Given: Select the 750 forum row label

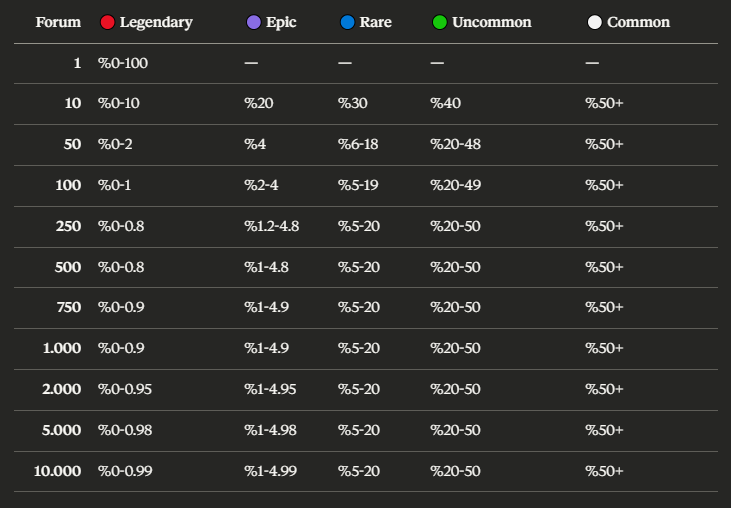Looking at the screenshot, I should coord(69,307).
